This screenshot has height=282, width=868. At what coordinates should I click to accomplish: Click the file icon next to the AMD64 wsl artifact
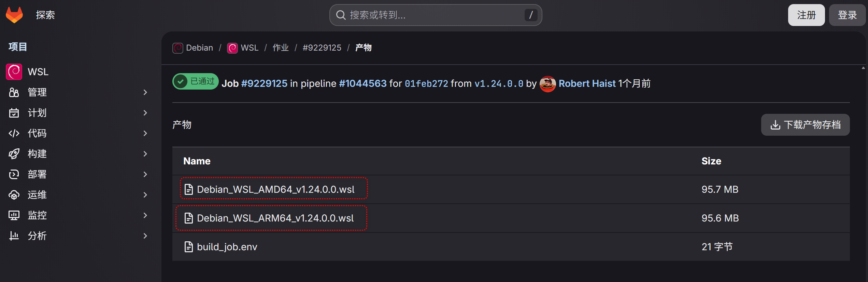point(189,189)
